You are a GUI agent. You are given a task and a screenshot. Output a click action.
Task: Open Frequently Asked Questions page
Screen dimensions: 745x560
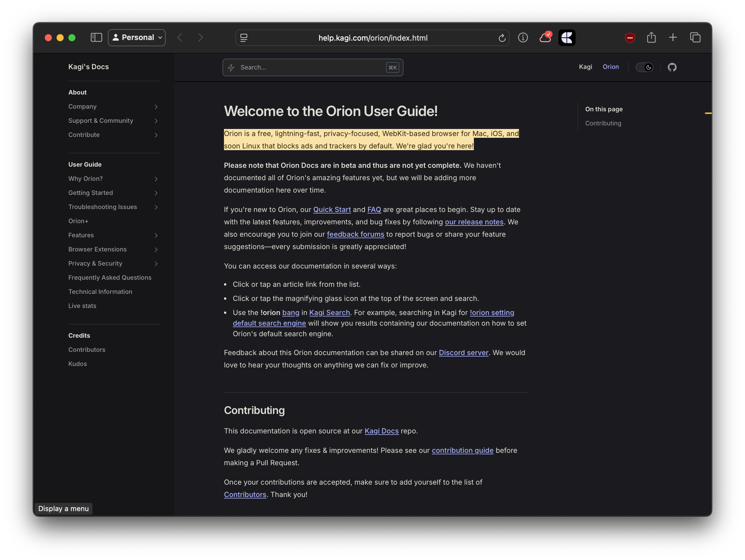(110, 277)
